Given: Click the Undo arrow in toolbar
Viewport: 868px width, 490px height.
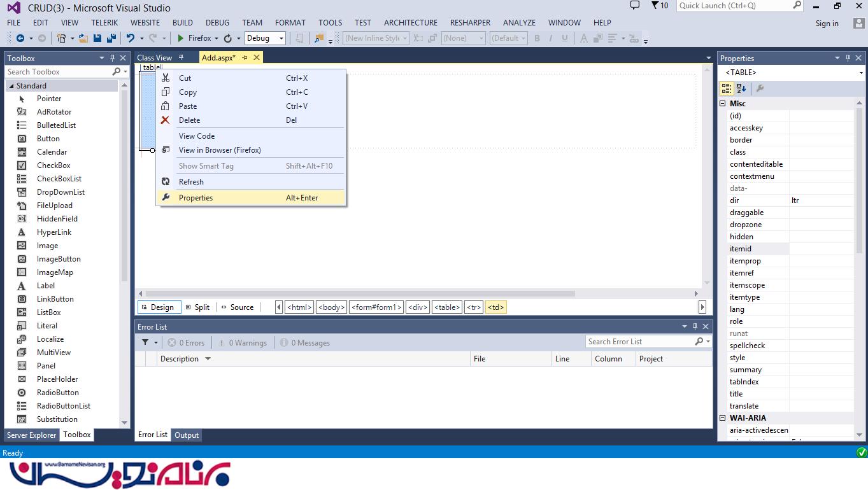Looking at the screenshot, I should (131, 38).
